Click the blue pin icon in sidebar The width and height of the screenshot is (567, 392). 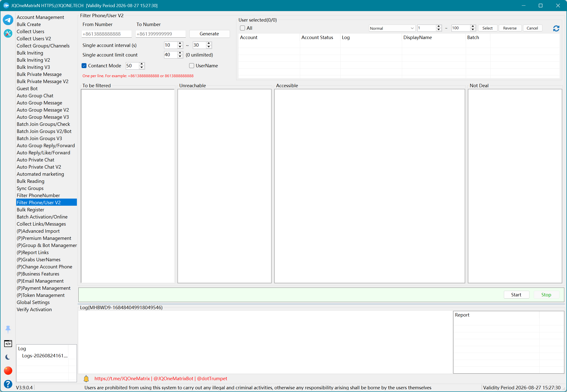click(x=8, y=329)
